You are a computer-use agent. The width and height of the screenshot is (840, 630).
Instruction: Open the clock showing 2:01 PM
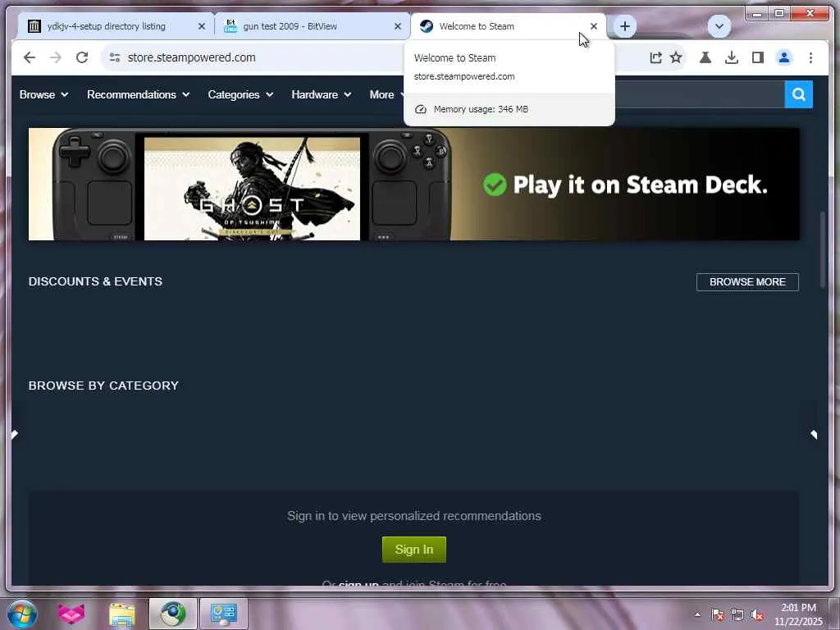click(798, 614)
